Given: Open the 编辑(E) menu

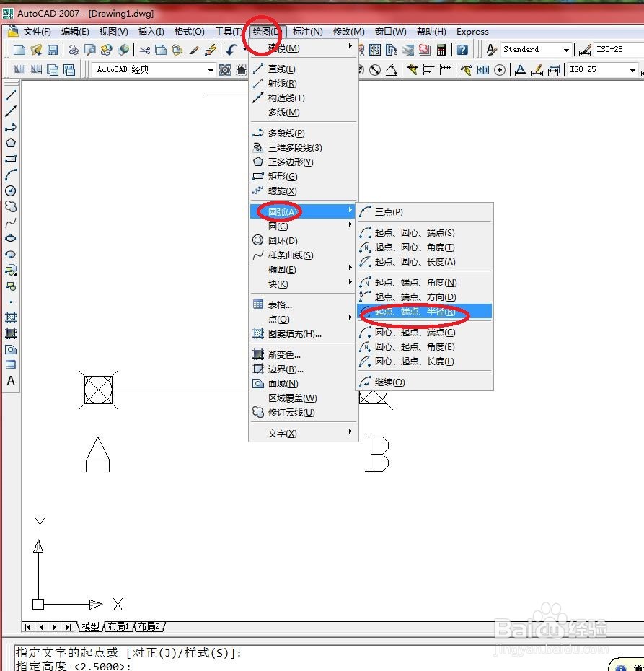Looking at the screenshot, I should (75, 32).
